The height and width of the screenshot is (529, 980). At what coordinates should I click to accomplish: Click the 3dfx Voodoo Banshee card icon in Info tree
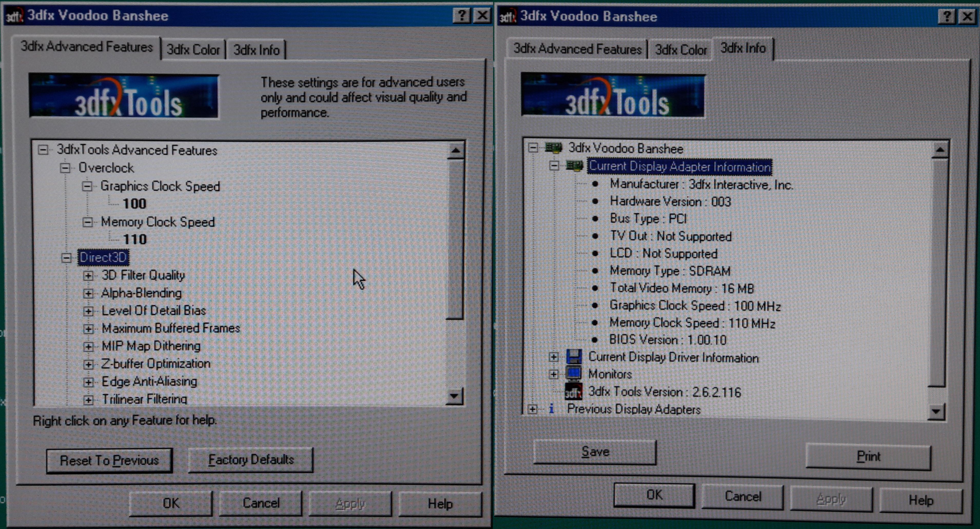[x=554, y=148]
